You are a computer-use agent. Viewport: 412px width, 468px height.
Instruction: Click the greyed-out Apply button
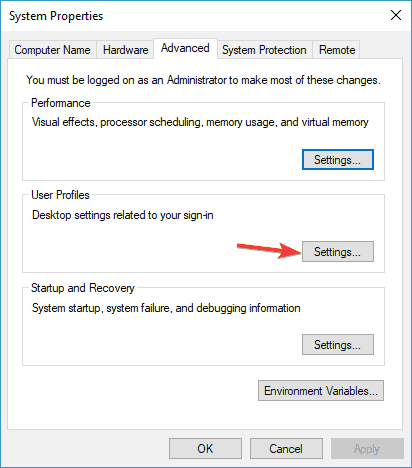[367, 448]
